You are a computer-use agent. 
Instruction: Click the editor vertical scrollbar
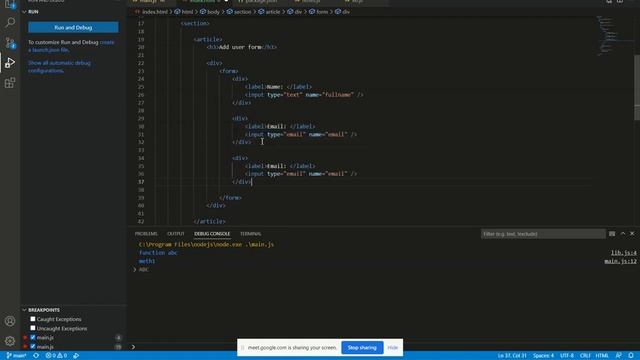(637, 88)
